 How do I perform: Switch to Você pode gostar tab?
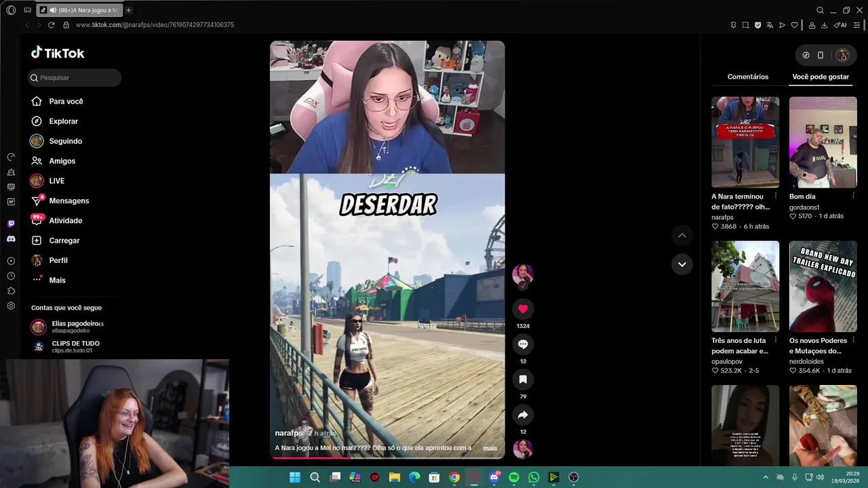pyautogui.click(x=821, y=77)
